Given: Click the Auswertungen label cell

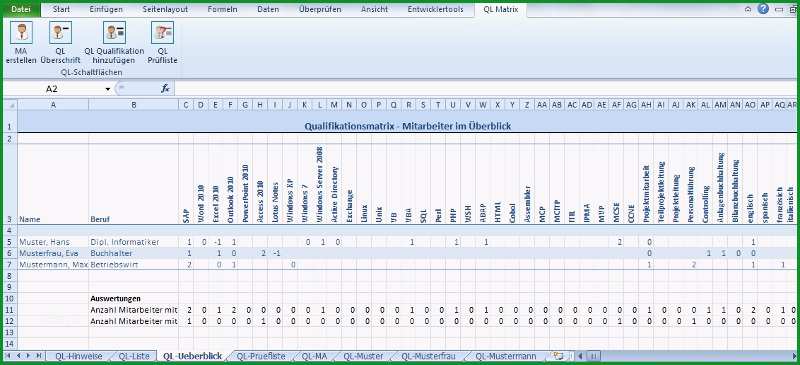Looking at the screenshot, I should click(x=133, y=298).
